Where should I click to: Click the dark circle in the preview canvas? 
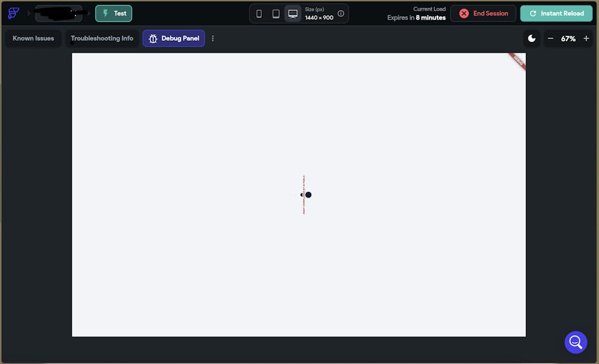pos(308,195)
